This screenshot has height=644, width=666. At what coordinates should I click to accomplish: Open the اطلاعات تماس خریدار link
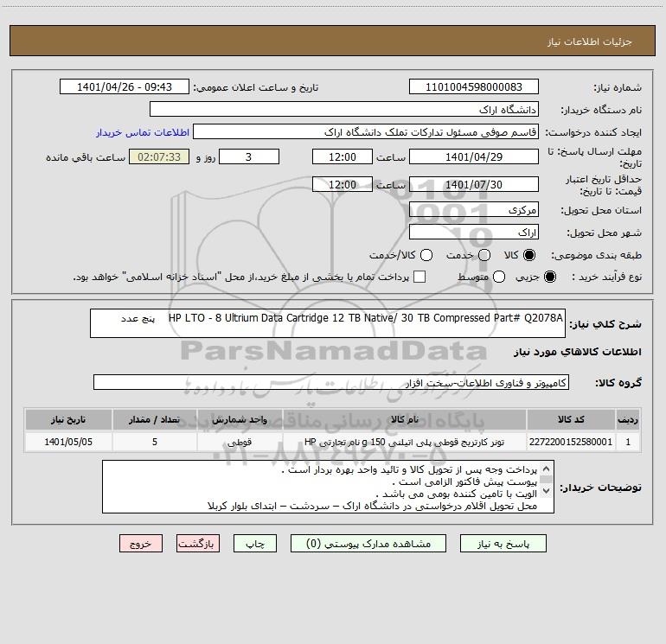[143, 132]
